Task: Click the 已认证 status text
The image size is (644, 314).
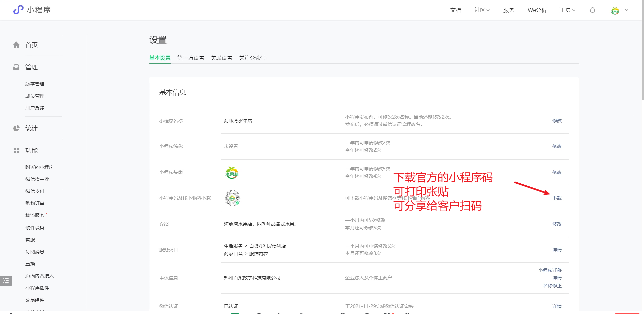Action: [231, 306]
